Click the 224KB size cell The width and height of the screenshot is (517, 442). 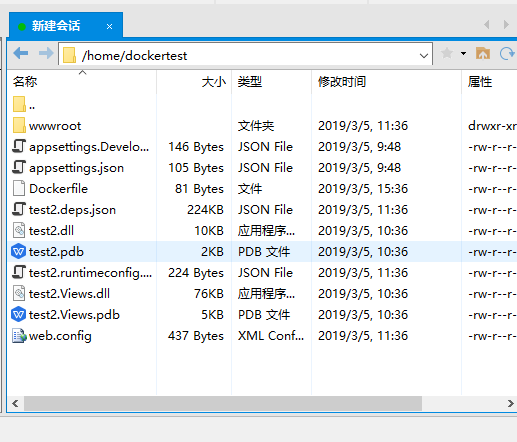click(x=205, y=210)
